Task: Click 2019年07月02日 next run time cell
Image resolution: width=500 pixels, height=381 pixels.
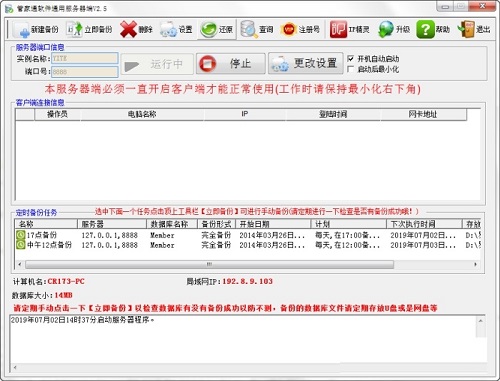Action: tap(423, 235)
